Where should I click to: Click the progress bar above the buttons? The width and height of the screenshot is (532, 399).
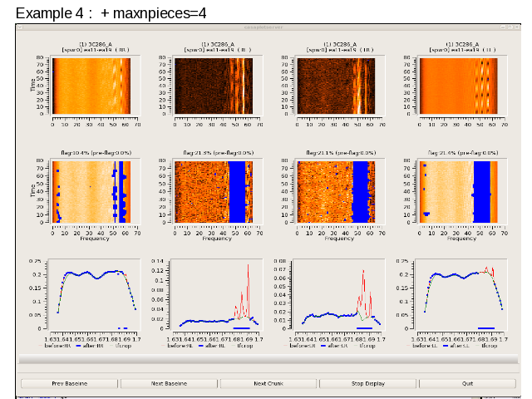[x=268, y=359]
